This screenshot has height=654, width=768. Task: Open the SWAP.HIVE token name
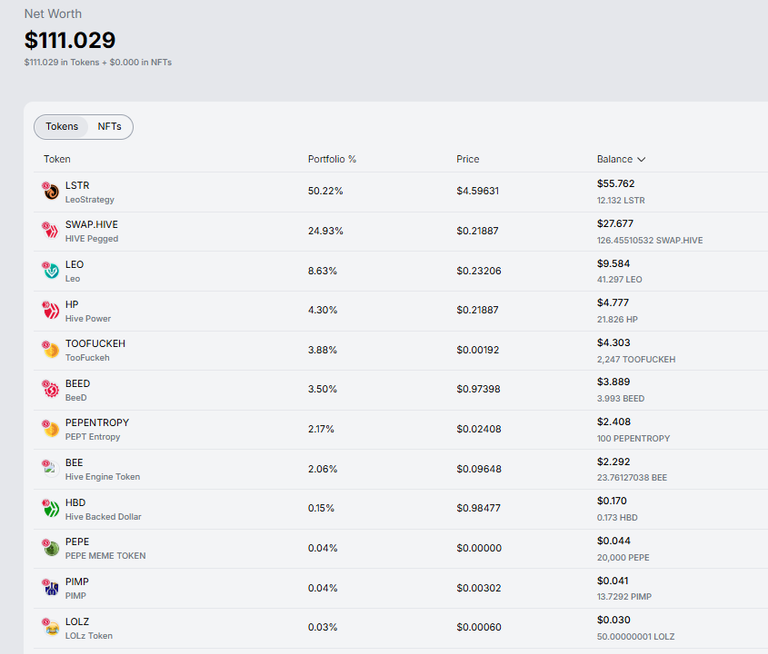click(92, 224)
